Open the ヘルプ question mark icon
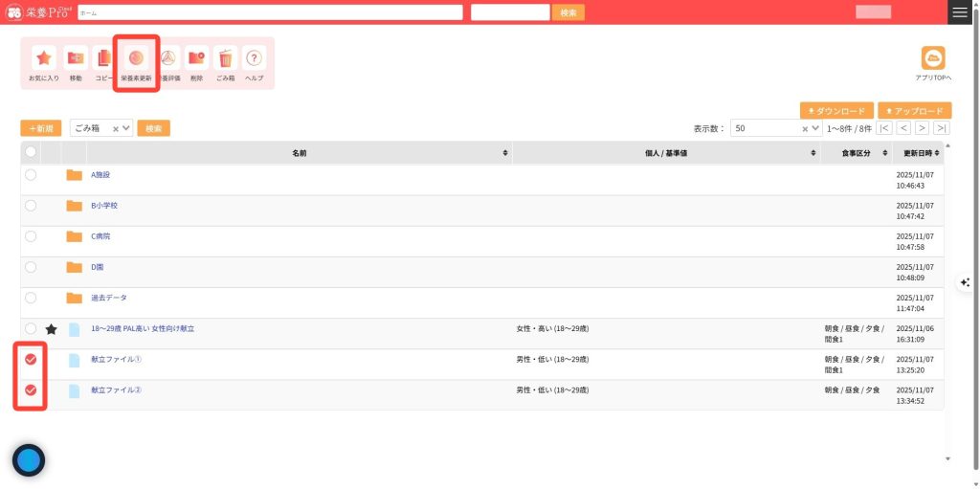This screenshot has width=980, height=489. click(x=254, y=58)
